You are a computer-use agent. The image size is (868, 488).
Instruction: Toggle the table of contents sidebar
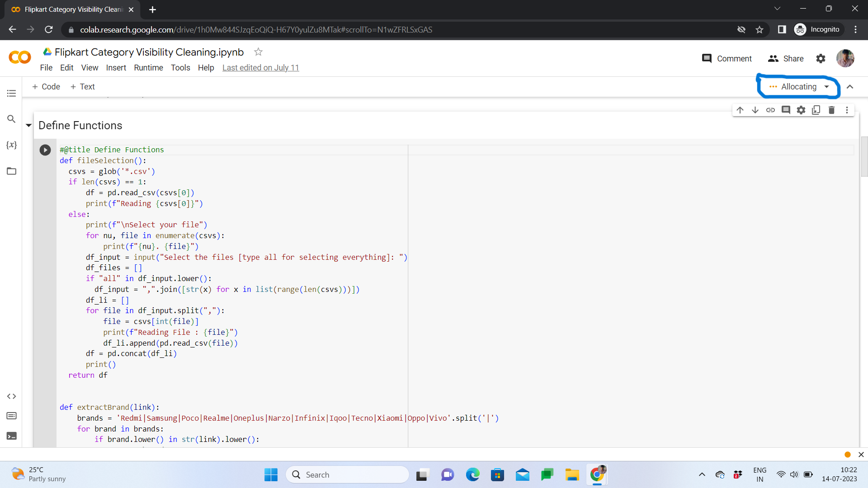pyautogui.click(x=11, y=93)
